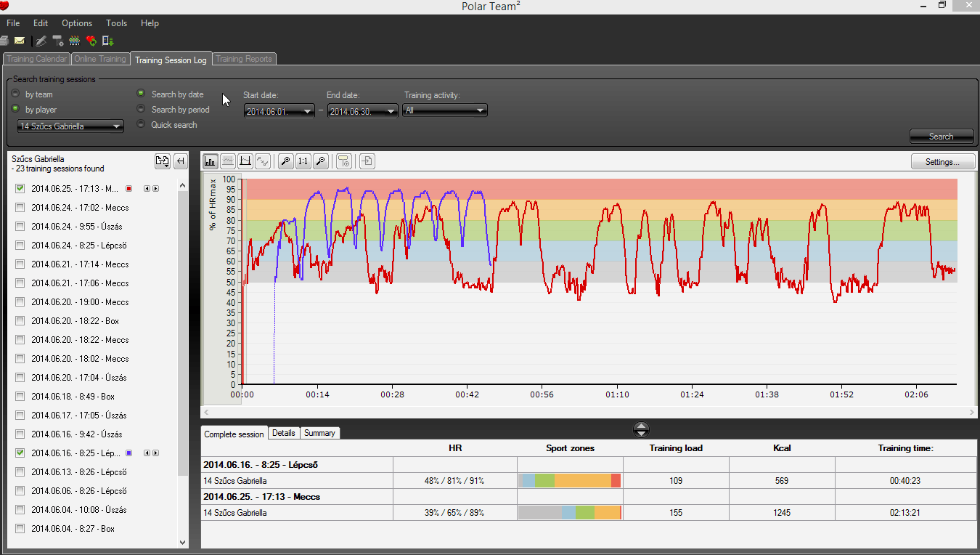
Task: Open the player dropdown '14 Szűcs Gabriella'
Action: click(70, 126)
